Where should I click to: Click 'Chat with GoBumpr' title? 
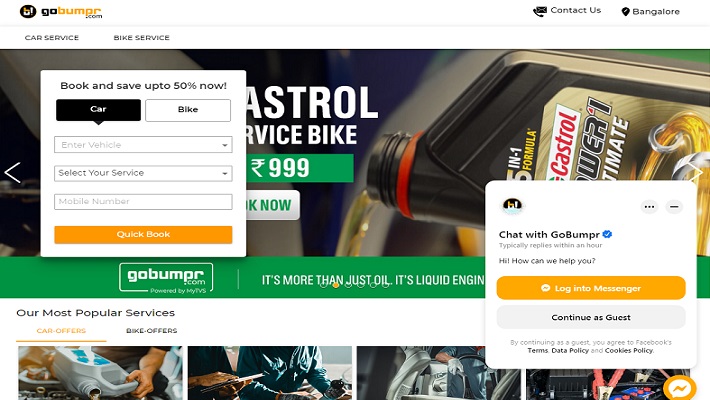tap(549, 235)
